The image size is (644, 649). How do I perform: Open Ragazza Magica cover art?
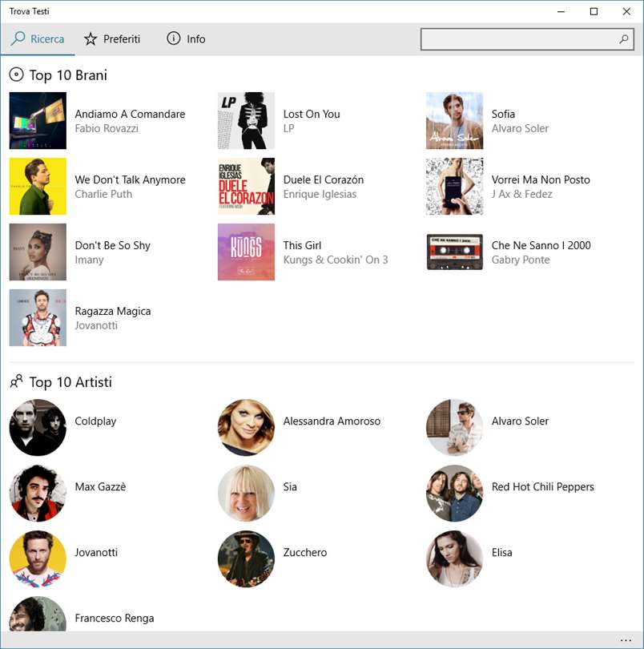pyautogui.click(x=38, y=317)
